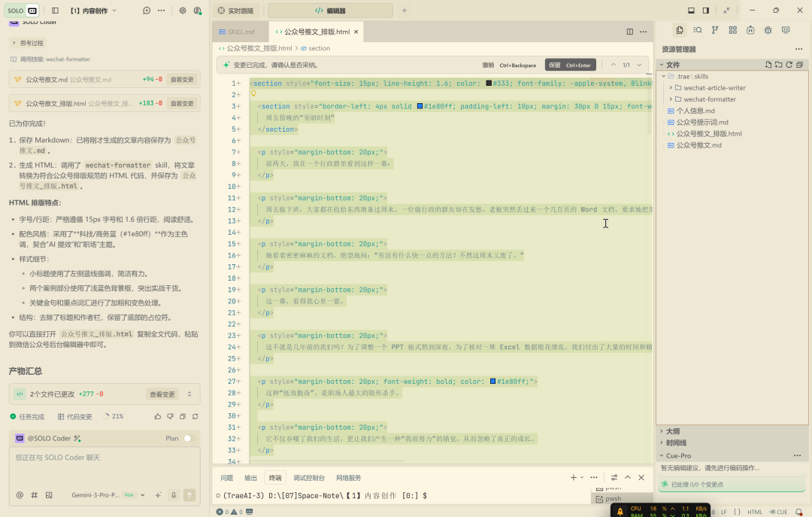Switch to the 调试控制台 panel tab
812x517 pixels.
point(309,478)
